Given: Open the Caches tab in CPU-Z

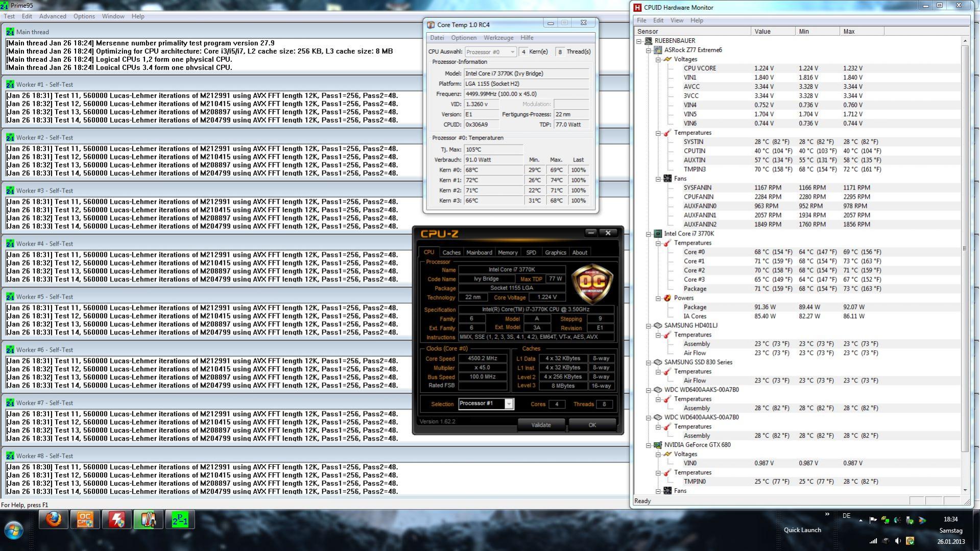Looking at the screenshot, I should click(x=451, y=252).
